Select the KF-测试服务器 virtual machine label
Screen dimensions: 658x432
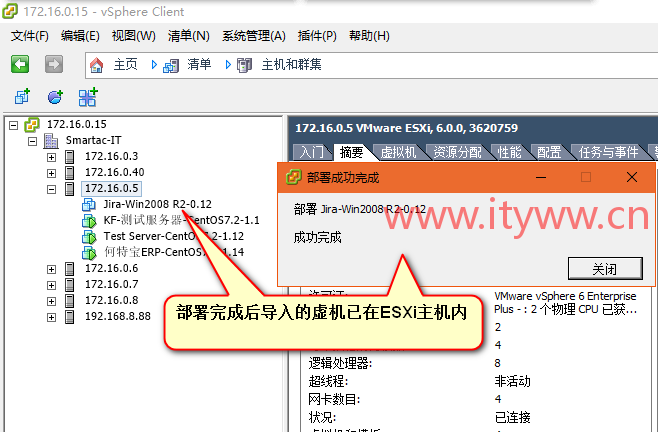pyautogui.click(x=181, y=220)
